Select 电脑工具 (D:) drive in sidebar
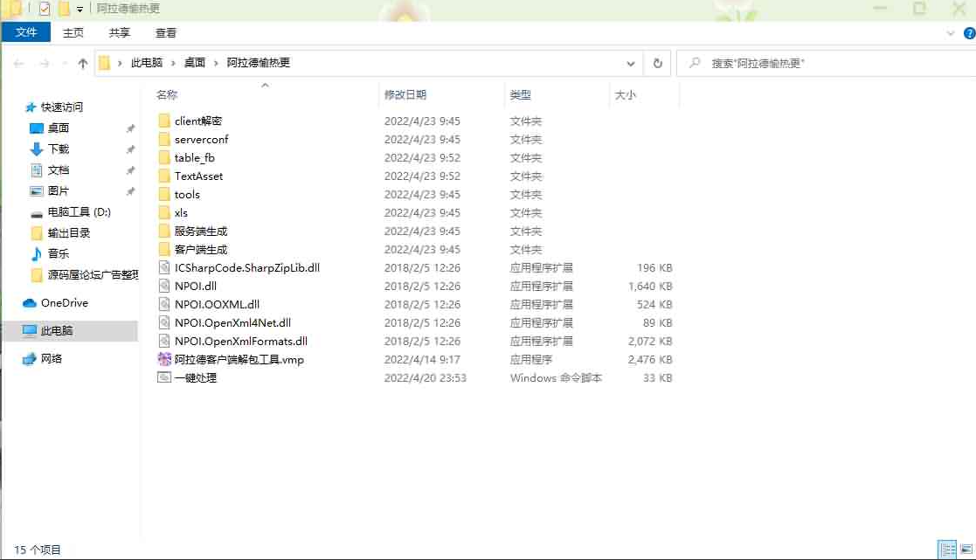Viewport: 976px width, 560px height. click(x=79, y=212)
